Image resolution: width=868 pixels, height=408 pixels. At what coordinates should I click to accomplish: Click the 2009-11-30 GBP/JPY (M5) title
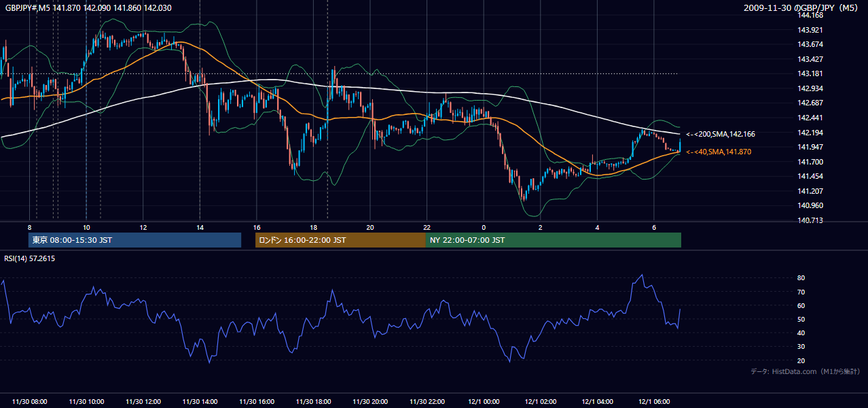[x=801, y=7]
